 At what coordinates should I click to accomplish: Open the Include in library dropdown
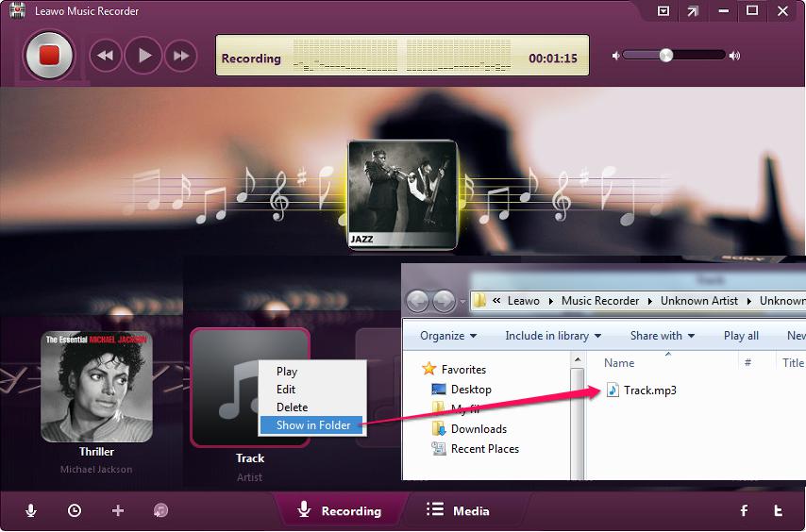(x=553, y=336)
